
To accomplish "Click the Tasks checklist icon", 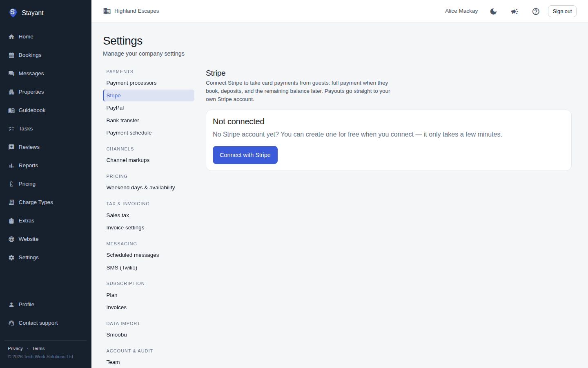I will point(11,129).
